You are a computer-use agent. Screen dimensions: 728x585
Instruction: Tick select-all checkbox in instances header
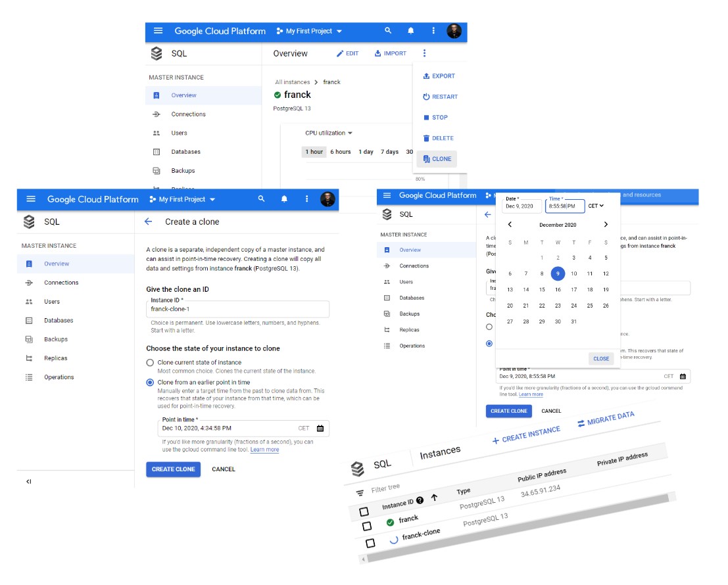coord(364,511)
